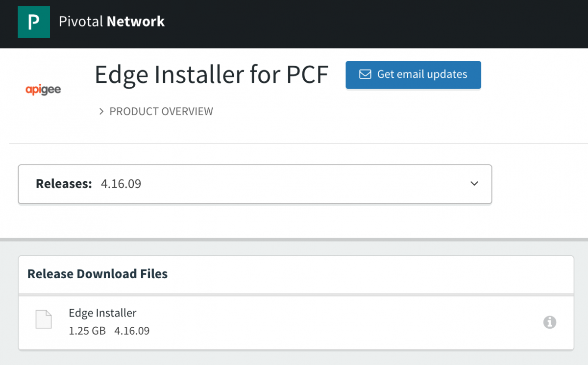Click the chevron before PRODUCT OVERVIEW
Screen dimensions: 588x365
click(x=101, y=111)
